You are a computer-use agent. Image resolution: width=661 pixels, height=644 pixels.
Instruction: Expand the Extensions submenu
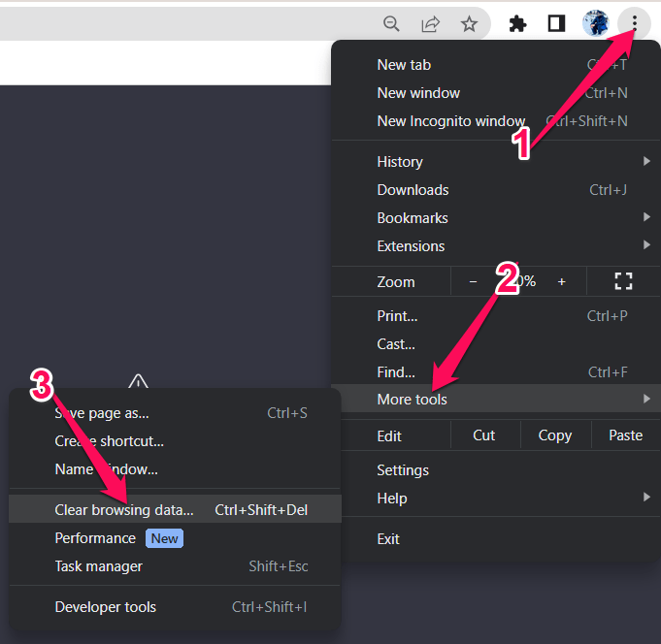(496, 246)
